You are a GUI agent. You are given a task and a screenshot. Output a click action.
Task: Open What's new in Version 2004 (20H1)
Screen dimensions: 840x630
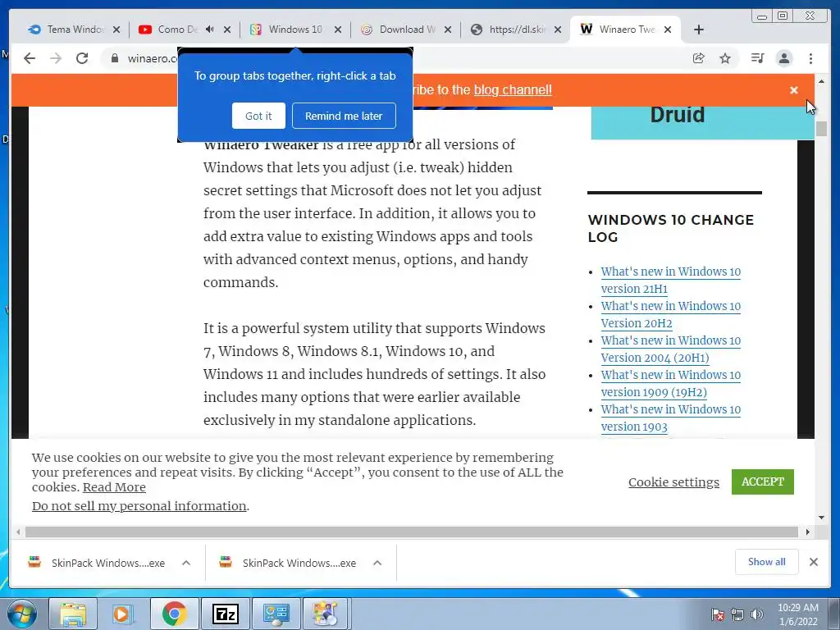(671, 349)
